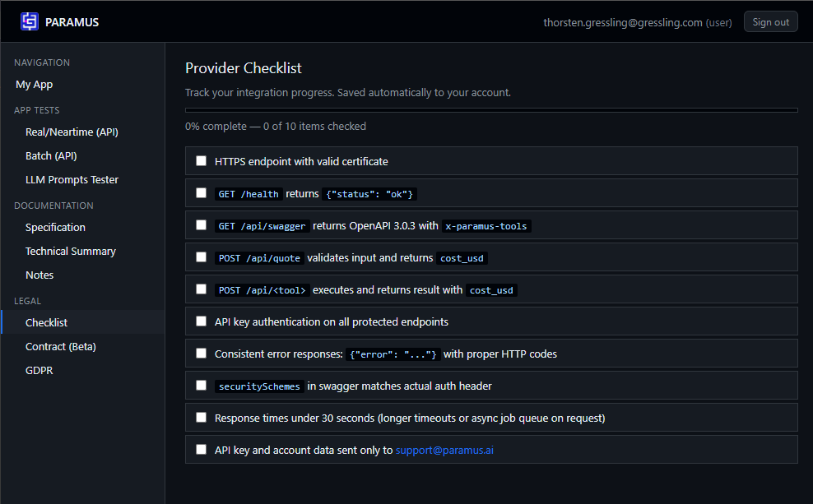Click the PARAMUS brand name
Screen dimensions: 813x504
point(72,22)
